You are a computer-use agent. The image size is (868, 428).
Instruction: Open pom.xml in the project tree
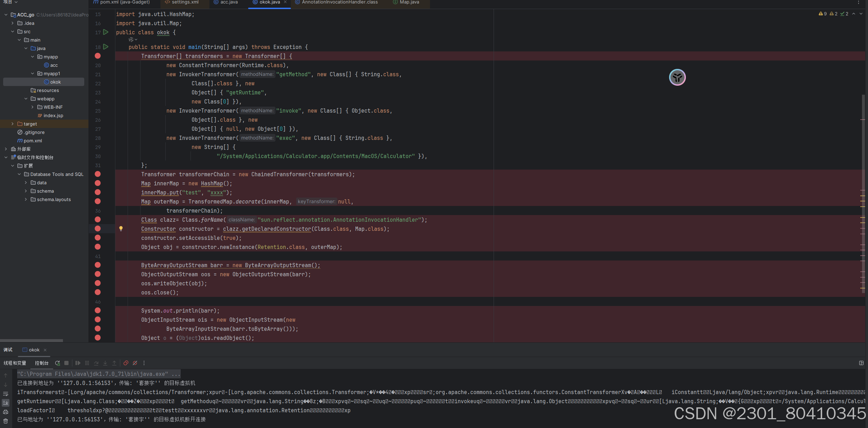coord(33,141)
